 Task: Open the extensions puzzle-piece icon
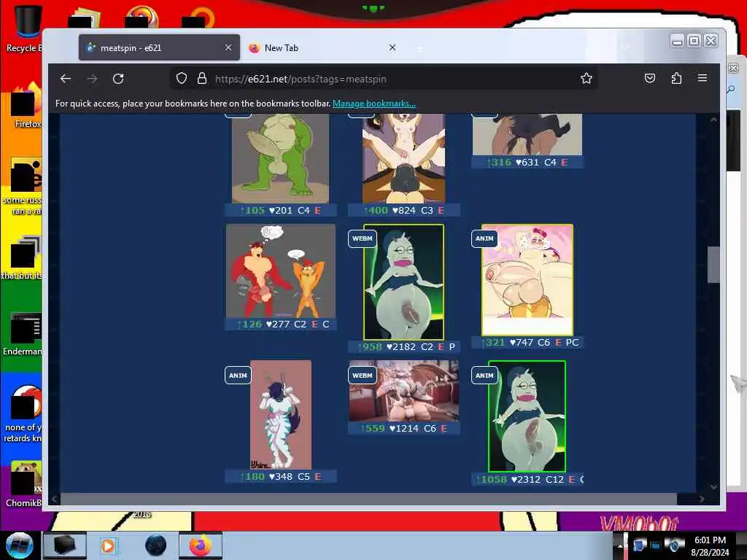[676, 78]
